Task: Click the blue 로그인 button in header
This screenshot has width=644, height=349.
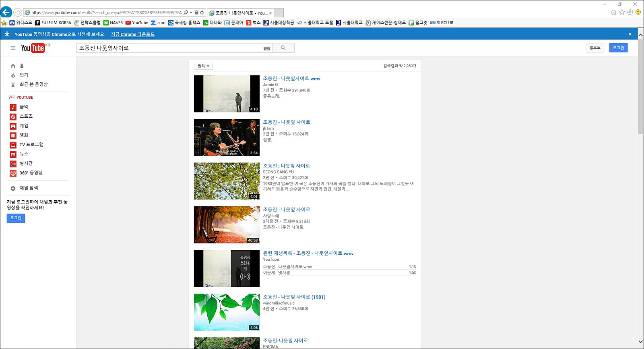Action: pyautogui.click(x=618, y=48)
